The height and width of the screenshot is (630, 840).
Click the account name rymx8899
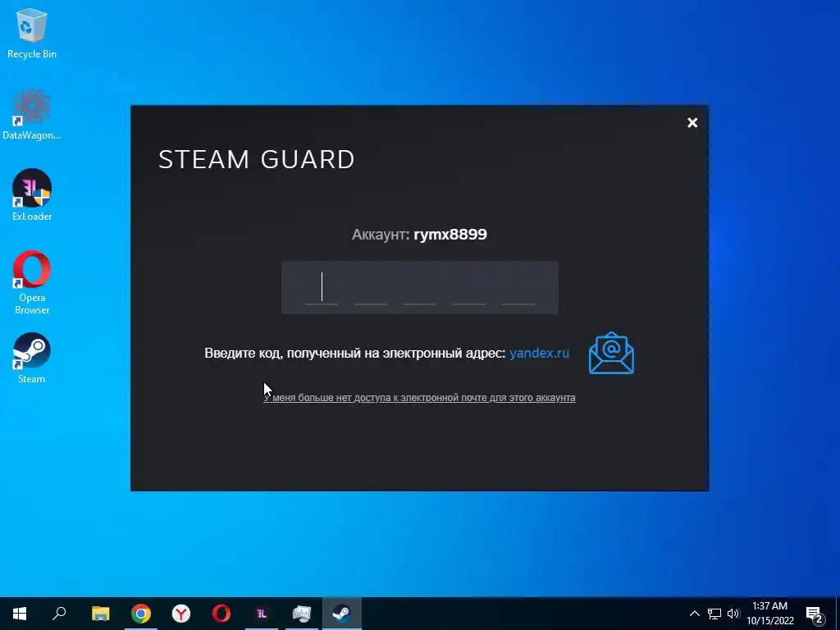click(450, 234)
